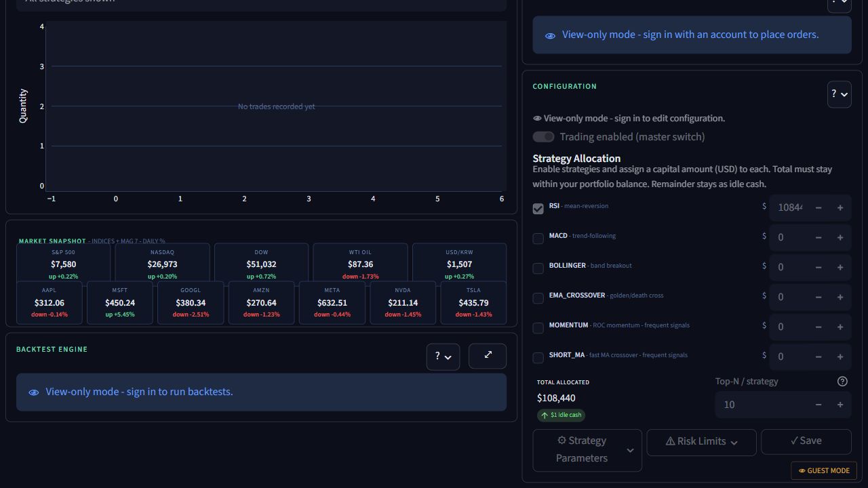Select the GOOGL stock card
Image resolution: width=868 pixels, height=488 pixels.
(191, 302)
